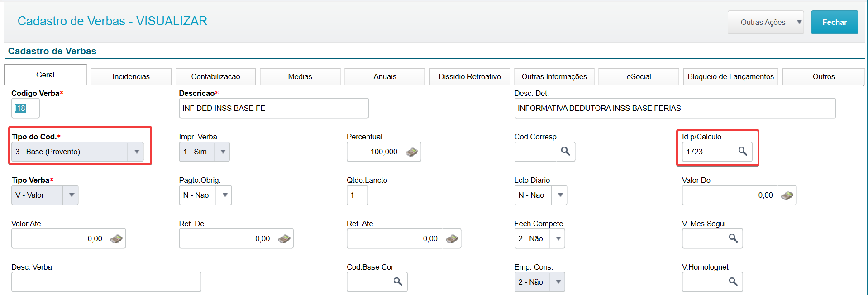Open calculator icon in Valor Ate field
The width and height of the screenshot is (868, 295).
pos(116,239)
